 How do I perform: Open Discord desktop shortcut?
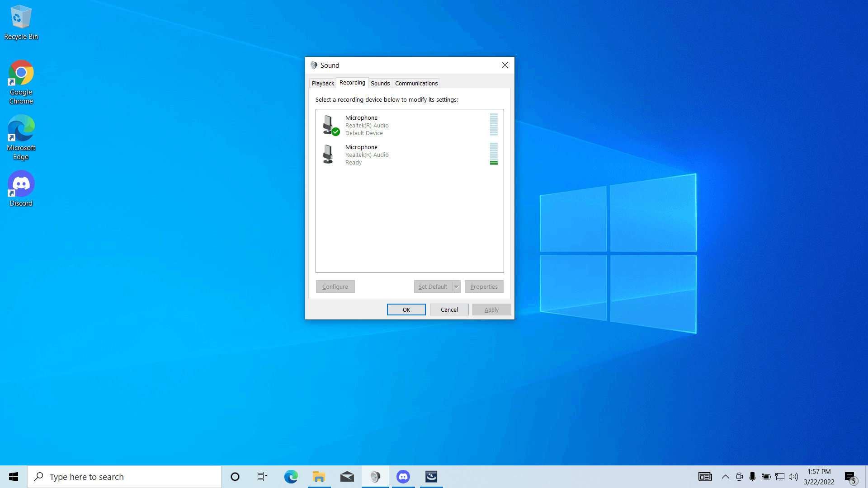[21, 188]
